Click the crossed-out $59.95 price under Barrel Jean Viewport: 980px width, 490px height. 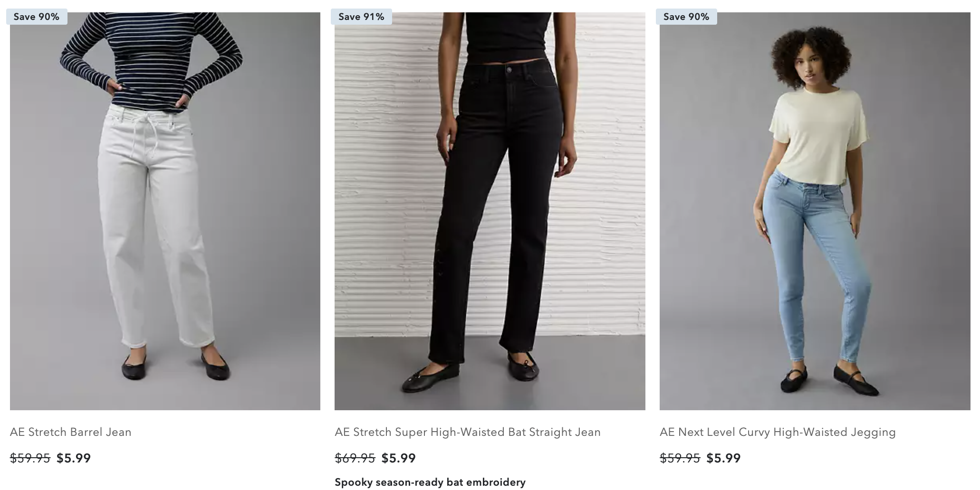pos(30,458)
